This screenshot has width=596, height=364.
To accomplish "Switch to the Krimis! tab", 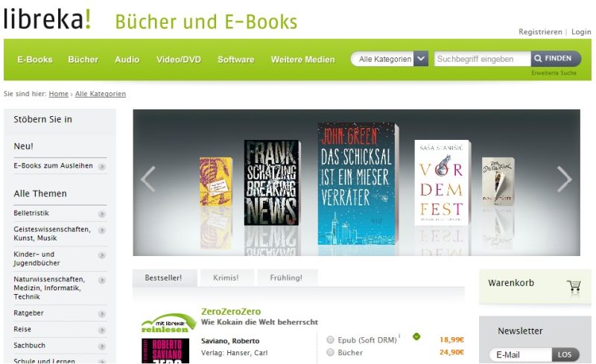I will coord(226,278).
